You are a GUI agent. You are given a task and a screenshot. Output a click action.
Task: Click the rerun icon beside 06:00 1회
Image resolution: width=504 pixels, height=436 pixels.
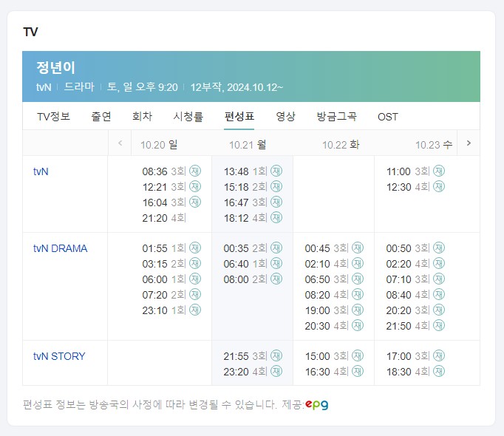click(195, 279)
